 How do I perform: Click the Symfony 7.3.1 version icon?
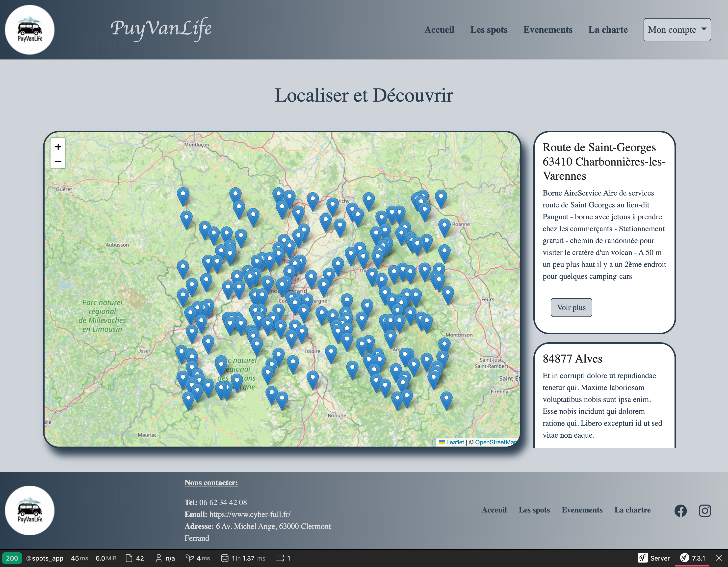coord(693,558)
